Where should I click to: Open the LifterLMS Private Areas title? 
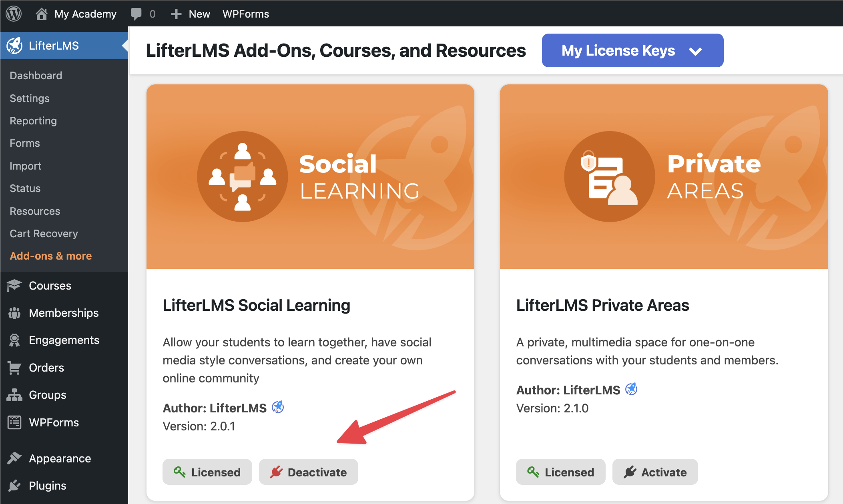pos(602,305)
